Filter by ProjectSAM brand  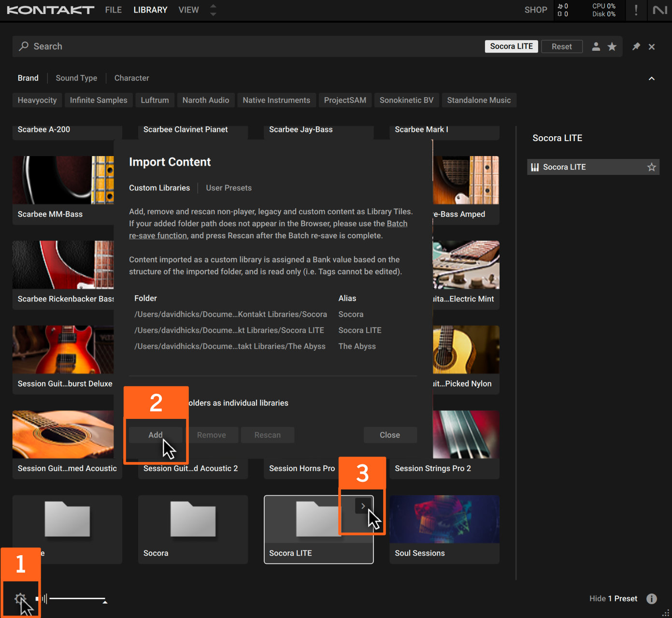click(345, 100)
